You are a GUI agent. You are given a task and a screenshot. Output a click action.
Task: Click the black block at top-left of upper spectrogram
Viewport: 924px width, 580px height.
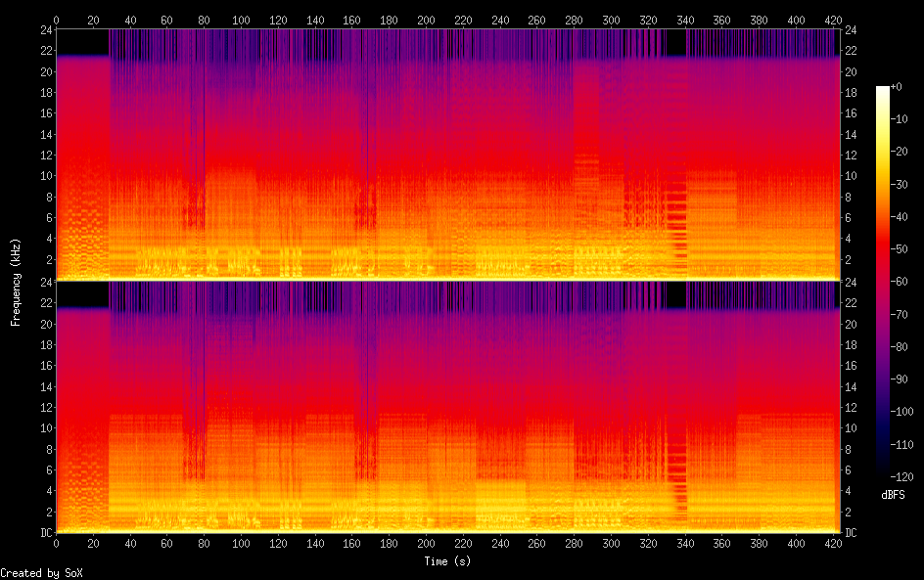tap(82, 42)
